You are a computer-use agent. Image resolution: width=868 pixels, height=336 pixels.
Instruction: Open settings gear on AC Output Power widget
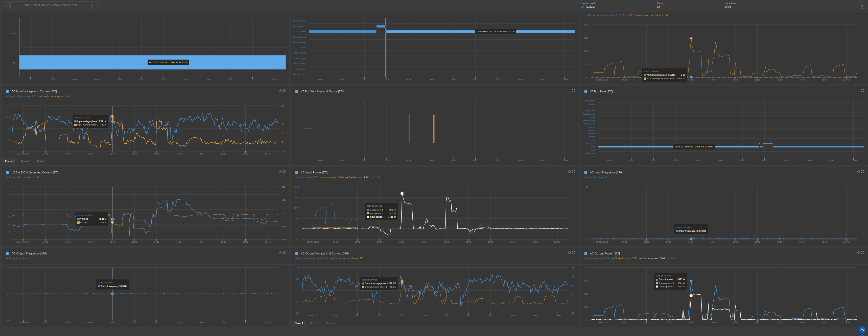click(x=859, y=253)
